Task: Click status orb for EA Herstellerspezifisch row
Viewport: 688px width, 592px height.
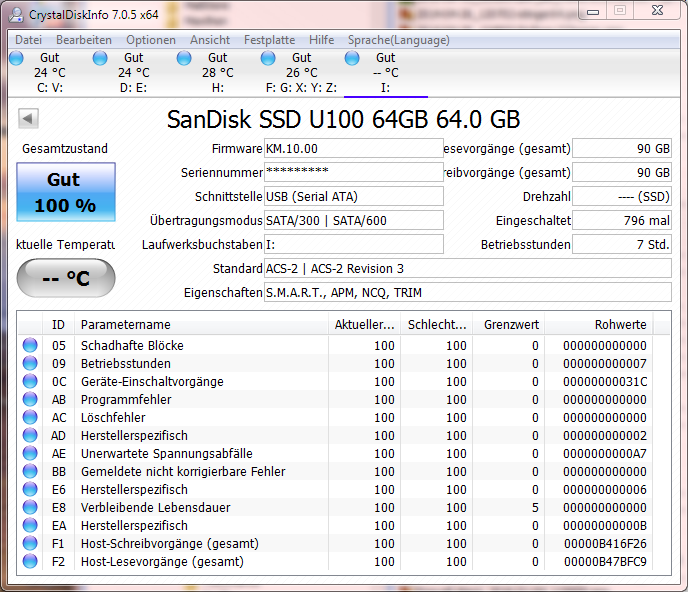Action: 30,525
